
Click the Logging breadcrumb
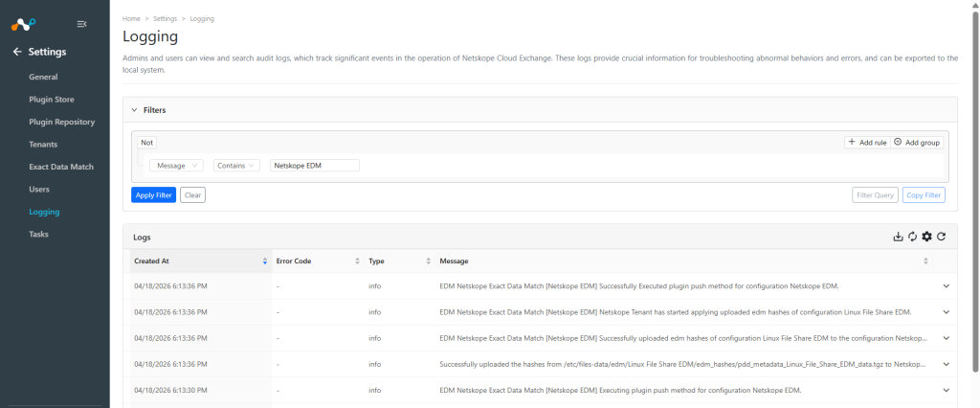[202, 19]
